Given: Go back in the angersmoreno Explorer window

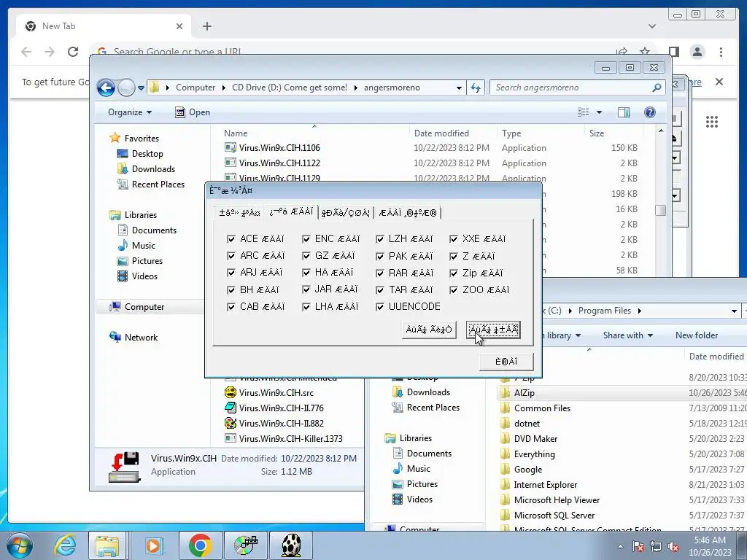Looking at the screenshot, I should 106,87.
